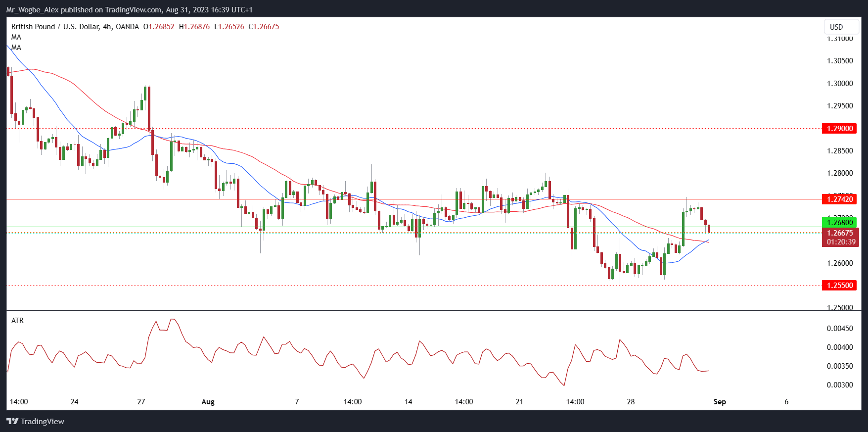Click the 28 date on time axis
The height and width of the screenshot is (432, 868).
(x=631, y=402)
